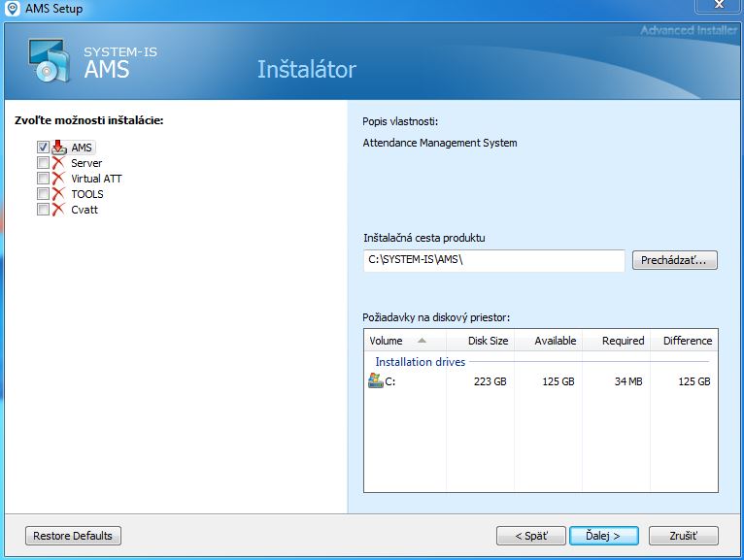Screen dimensions: 744x560
Task: Click the AMS Setup title bar icon
Action: click(x=13, y=9)
